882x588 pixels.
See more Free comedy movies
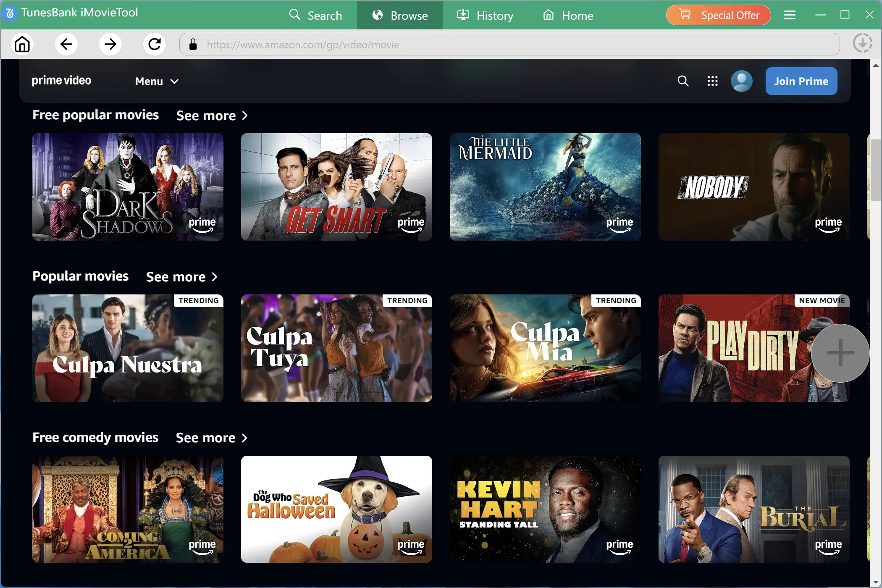coord(212,438)
